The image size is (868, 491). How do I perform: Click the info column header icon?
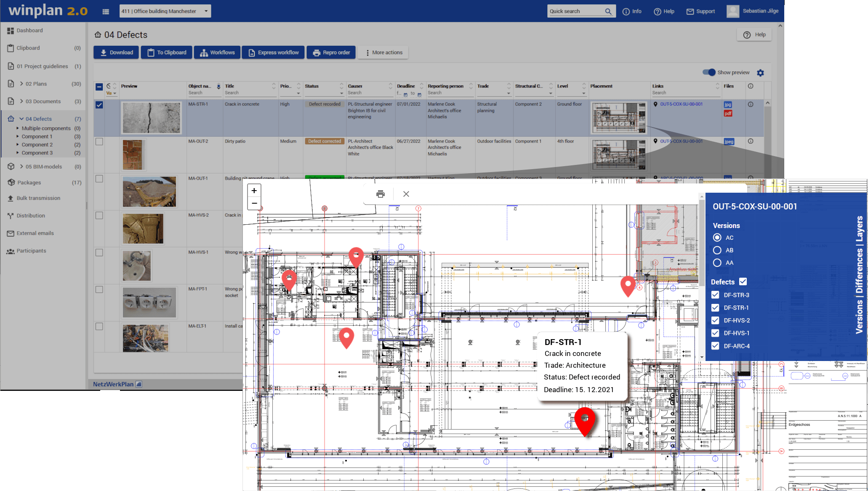pyautogui.click(x=751, y=86)
